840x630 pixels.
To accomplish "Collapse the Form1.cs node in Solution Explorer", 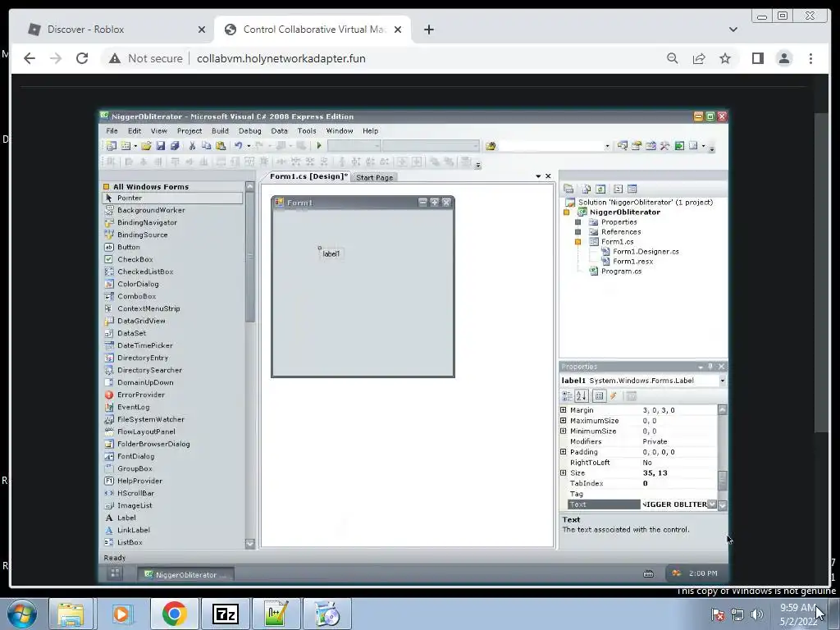I will point(578,242).
